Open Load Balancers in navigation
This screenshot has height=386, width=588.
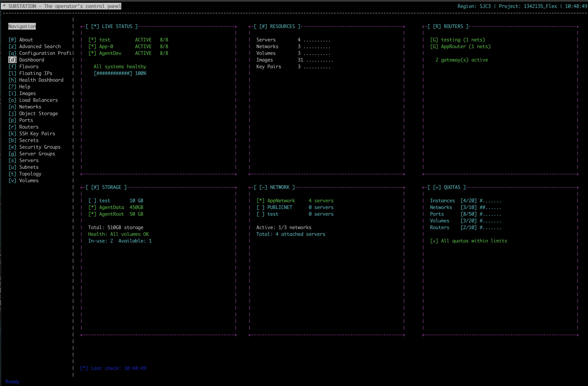tap(38, 100)
